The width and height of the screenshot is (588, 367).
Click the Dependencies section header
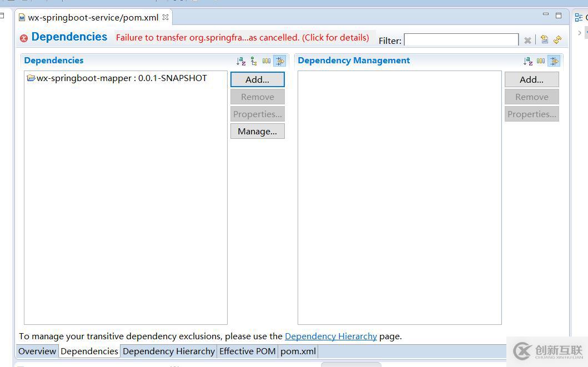click(x=54, y=61)
